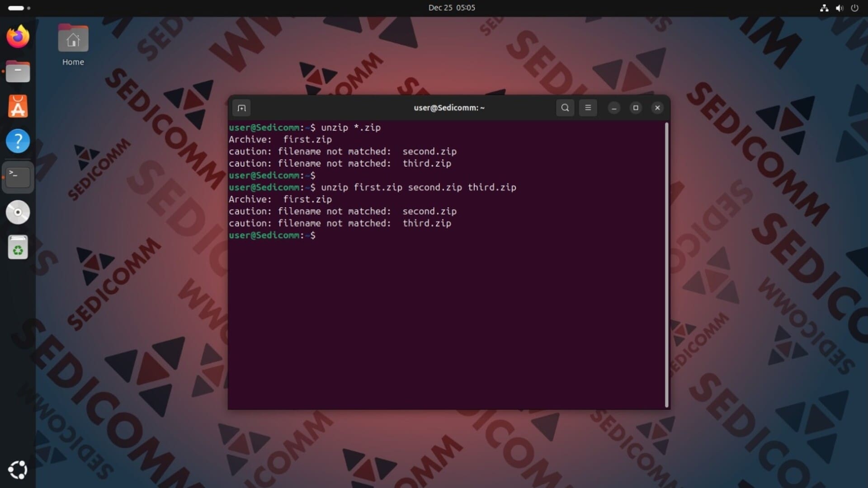Viewport: 868px width, 488px height.
Task: Open the disc drive icon
Action: [x=18, y=212]
